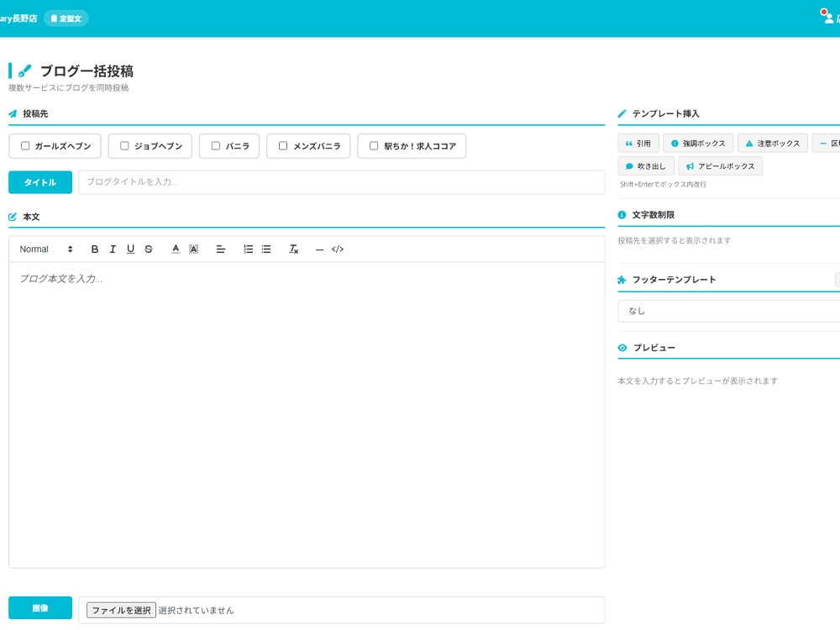
Task: Toggle bold formatting in the editor toolbar
Action: (95, 249)
